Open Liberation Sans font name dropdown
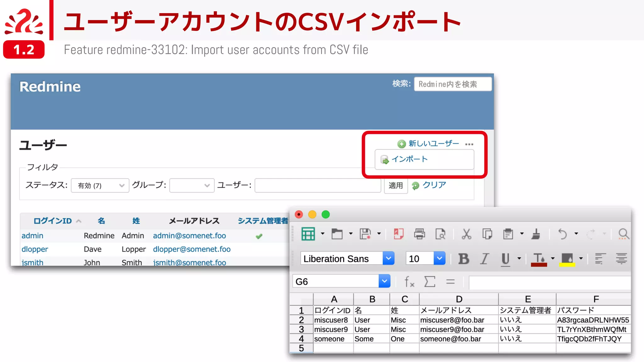The width and height of the screenshot is (644, 362). 388,258
